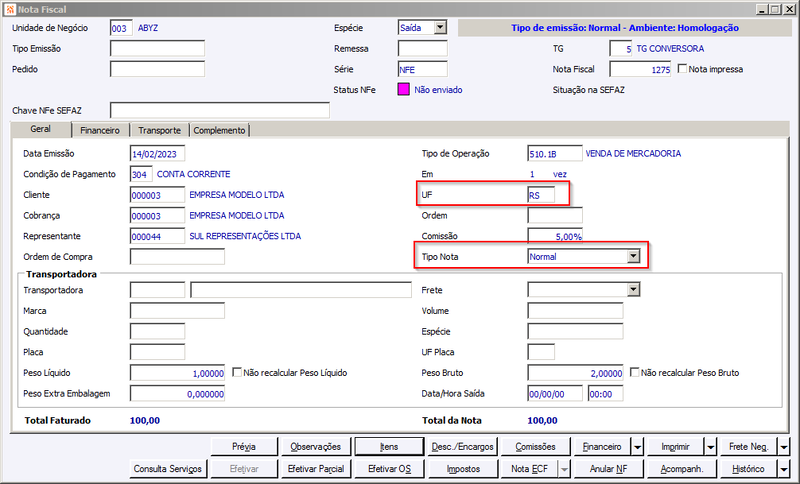Click the TG number field

point(621,48)
